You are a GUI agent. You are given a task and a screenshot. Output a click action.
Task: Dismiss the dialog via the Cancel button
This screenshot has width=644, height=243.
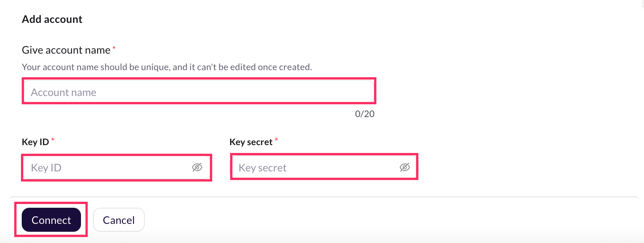[119, 220]
